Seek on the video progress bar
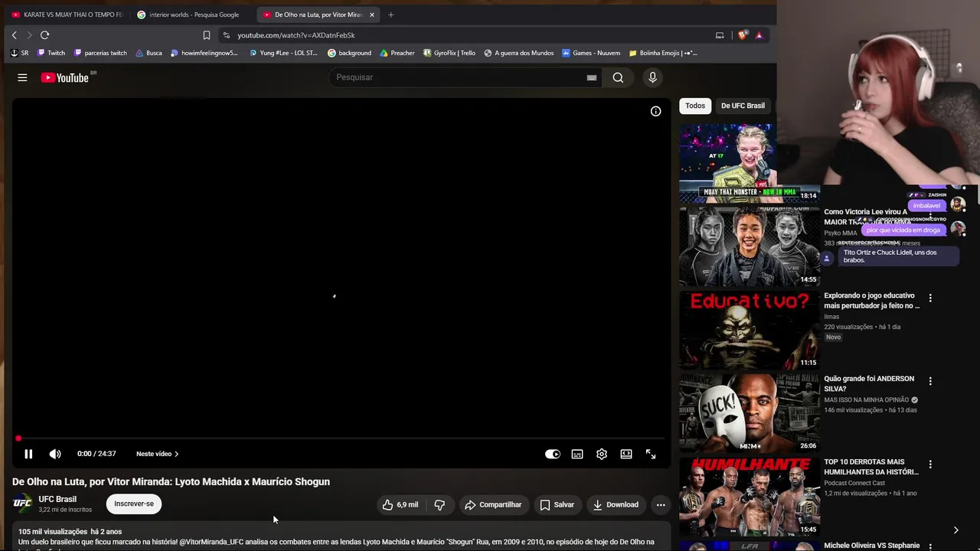The width and height of the screenshot is (980, 551). (341, 439)
